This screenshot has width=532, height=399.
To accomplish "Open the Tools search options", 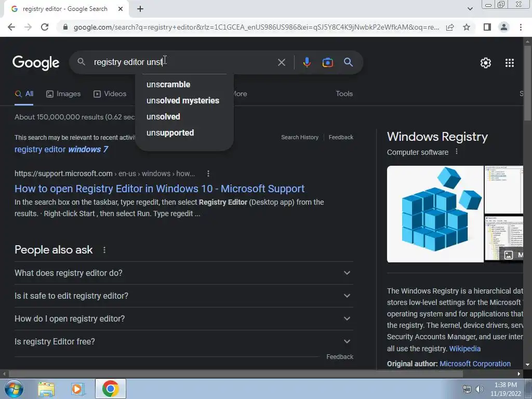I will (x=344, y=94).
